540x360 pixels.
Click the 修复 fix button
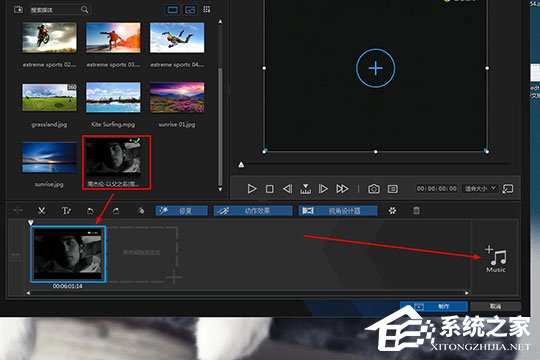coord(181,210)
